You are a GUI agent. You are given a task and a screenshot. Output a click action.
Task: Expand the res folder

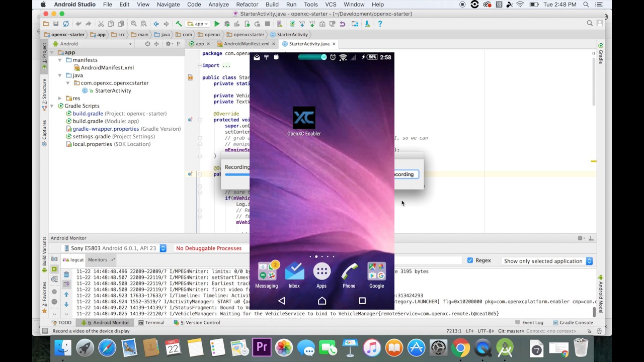pos(60,98)
